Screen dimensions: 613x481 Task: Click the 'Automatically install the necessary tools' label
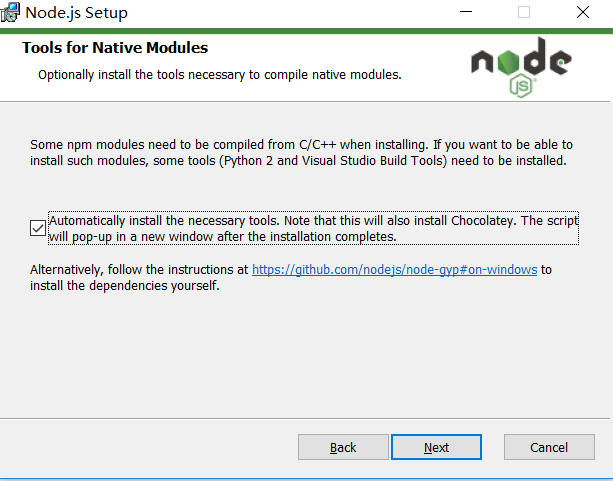[313, 228]
